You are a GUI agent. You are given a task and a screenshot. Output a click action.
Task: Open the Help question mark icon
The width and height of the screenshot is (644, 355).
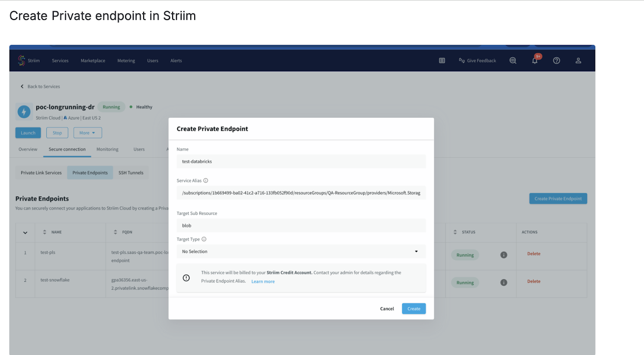[556, 61]
